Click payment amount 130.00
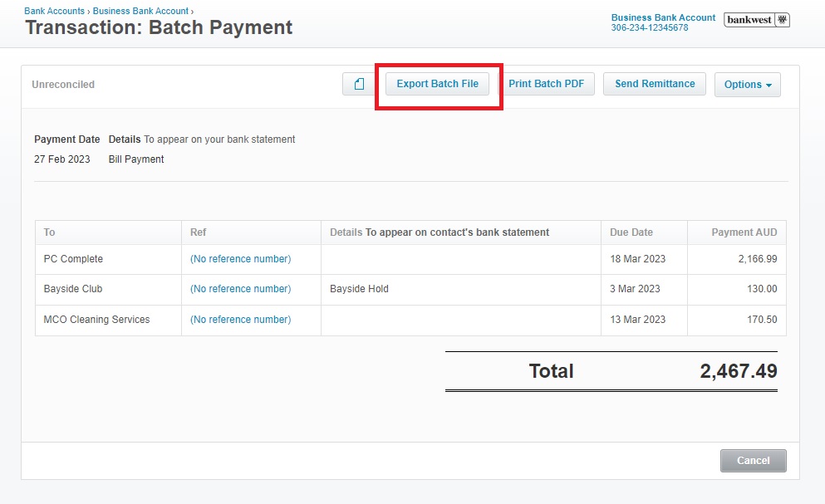Screen dimensions: 825x504 tap(762, 289)
